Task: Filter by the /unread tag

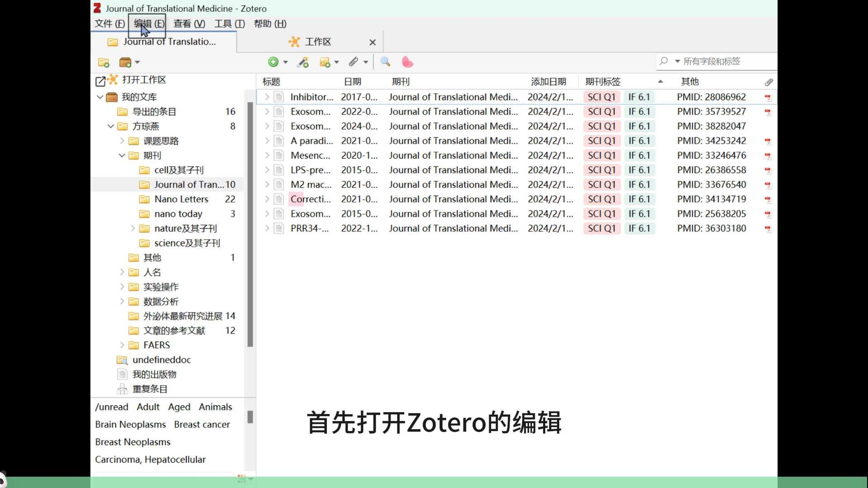Action: (x=112, y=407)
